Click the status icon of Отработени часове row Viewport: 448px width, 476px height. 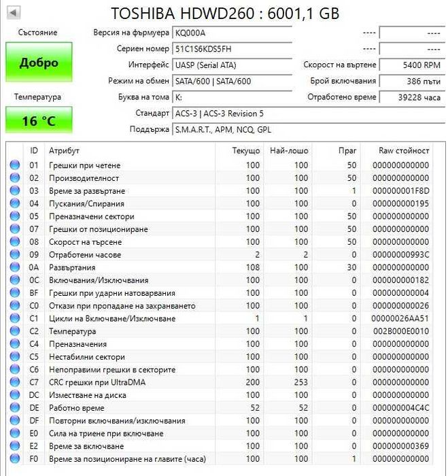pos(14,254)
